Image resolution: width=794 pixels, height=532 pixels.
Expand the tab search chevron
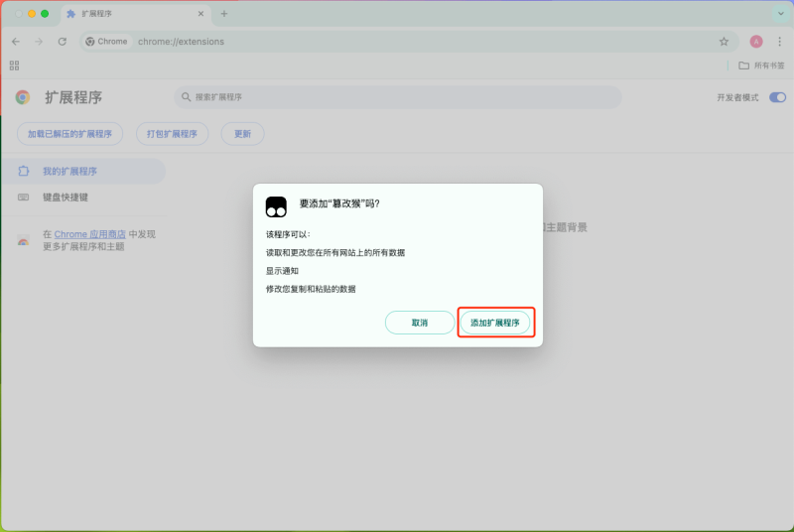click(x=780, y=14)
